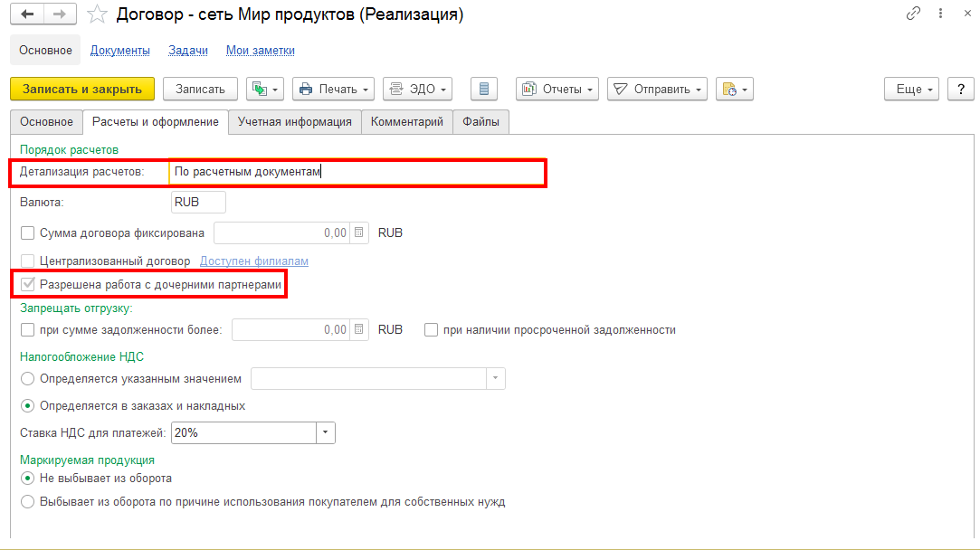Click the list icon button in toolbar
The image size is (980, 550).
[x=484, y=89]
